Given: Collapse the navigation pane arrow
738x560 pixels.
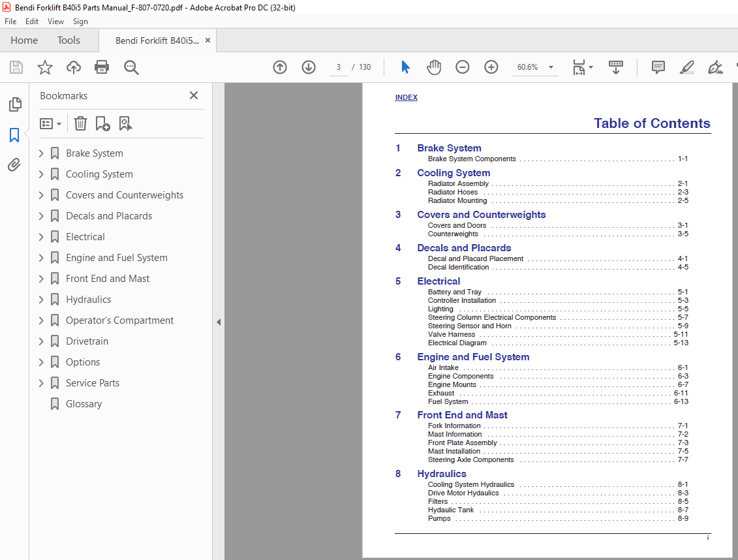Looking at the screenshot, I should (219, 322).
